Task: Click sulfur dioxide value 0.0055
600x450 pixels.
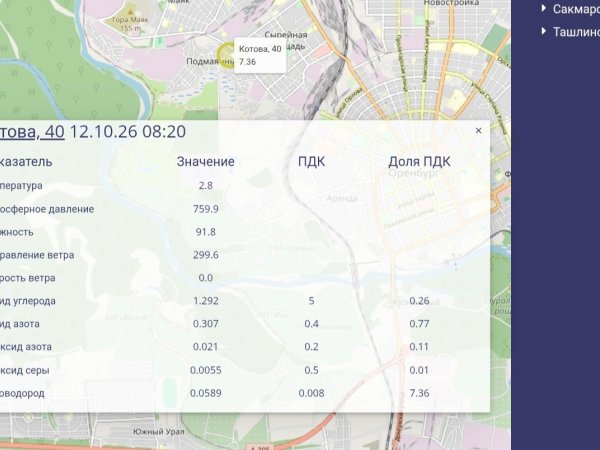Action: tap(205, 370)
